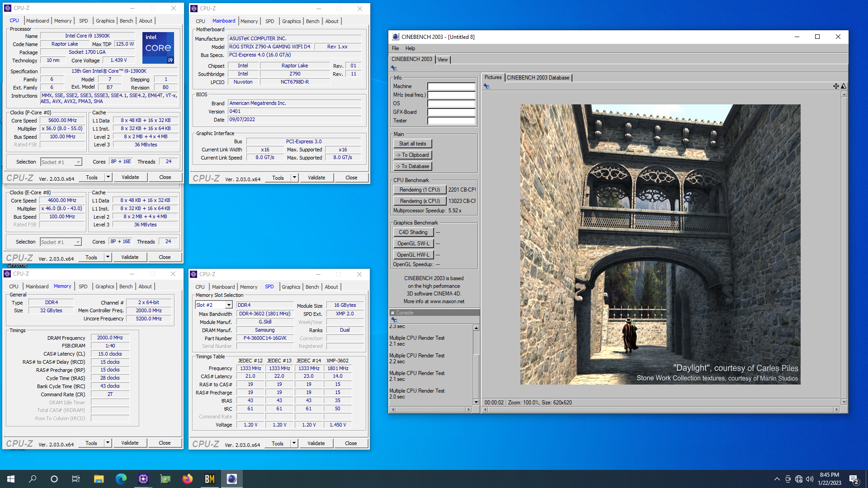Switch to CINEBENCH via its taskbar icon
Image resolution: width=868 pixels, height=488 pixels.
coord(232,479)
